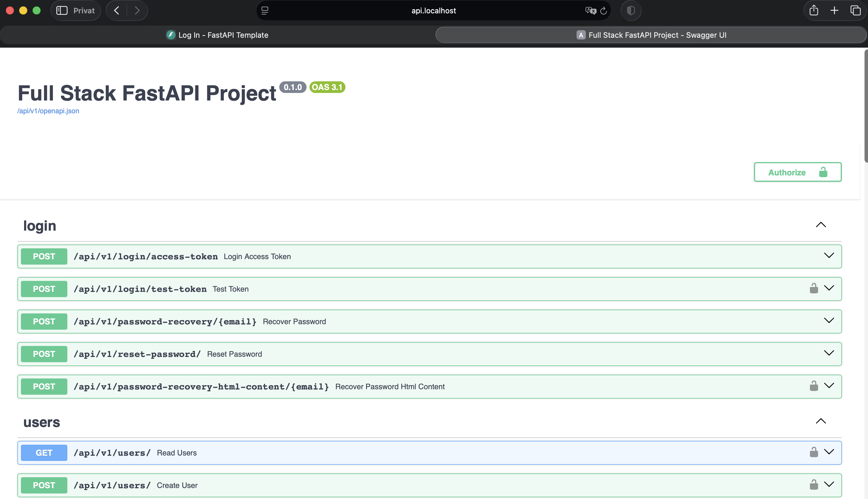
Task: Click the Create User summary text
Action: [x=177, y=485]
